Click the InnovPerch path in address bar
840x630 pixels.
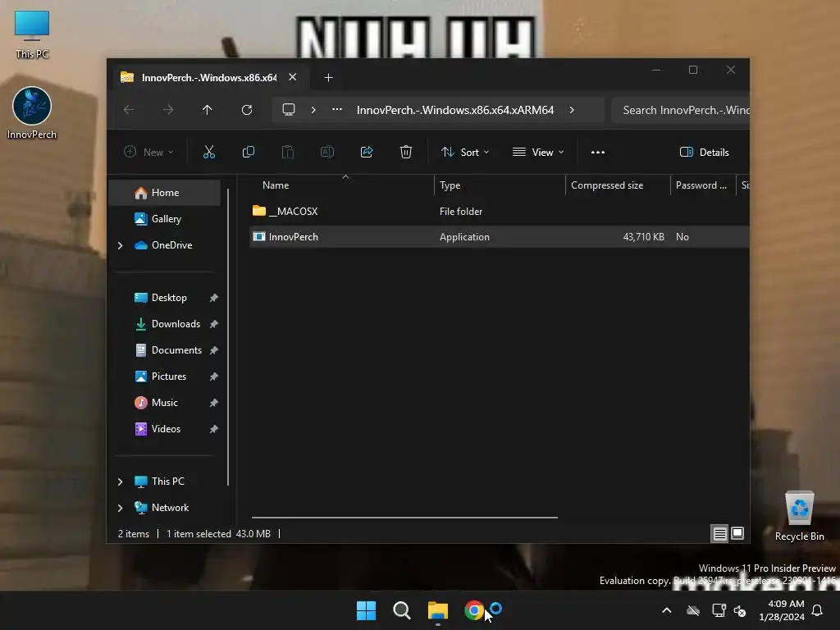(x=454, y=110)
